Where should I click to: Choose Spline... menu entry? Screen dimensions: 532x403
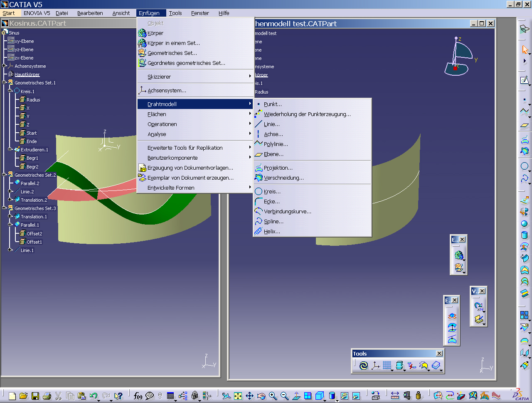pyautogui.click(x=312, y=221)
